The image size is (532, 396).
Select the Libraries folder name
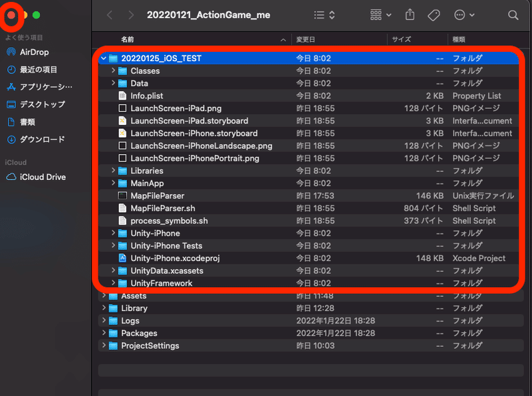147,171
